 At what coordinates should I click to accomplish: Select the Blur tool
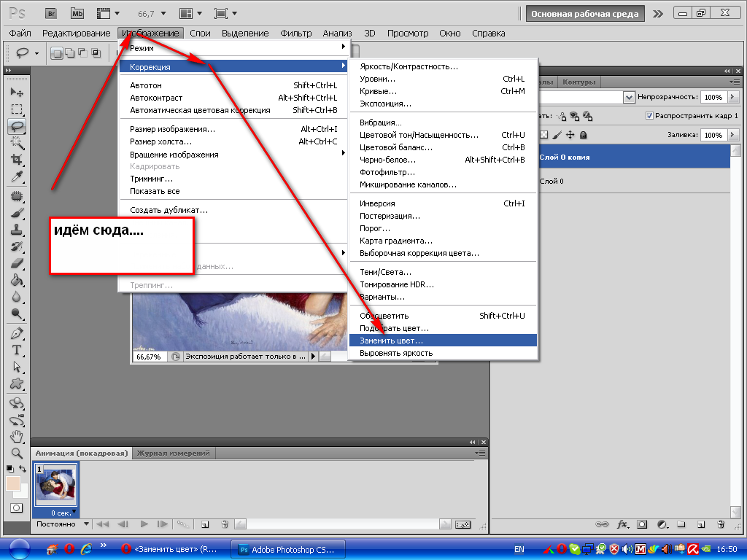18,297
